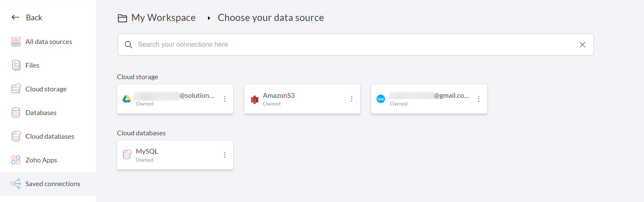644x202 pixels.
Task: Select the MySQL cloud database card
Action: pos(169,155)
